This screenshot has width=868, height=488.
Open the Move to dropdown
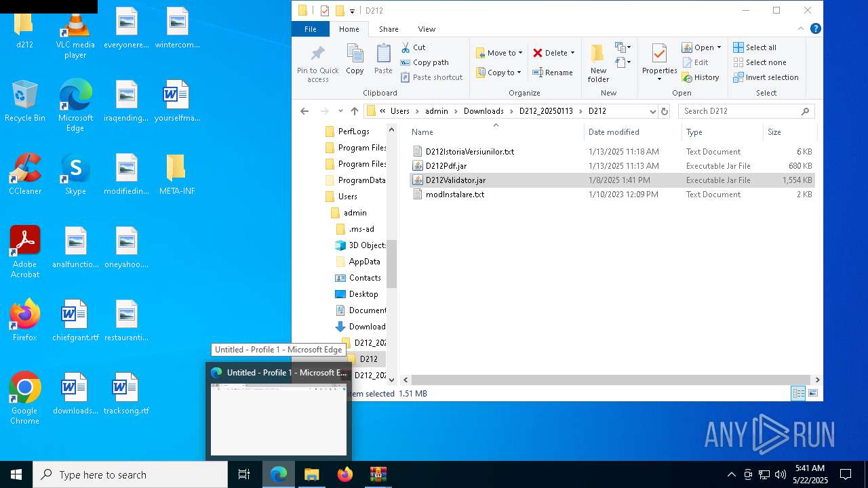(x=500, y=53)
